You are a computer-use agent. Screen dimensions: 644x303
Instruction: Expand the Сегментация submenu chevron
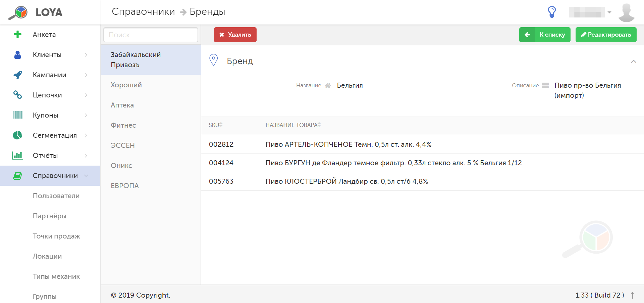point(86,135)
